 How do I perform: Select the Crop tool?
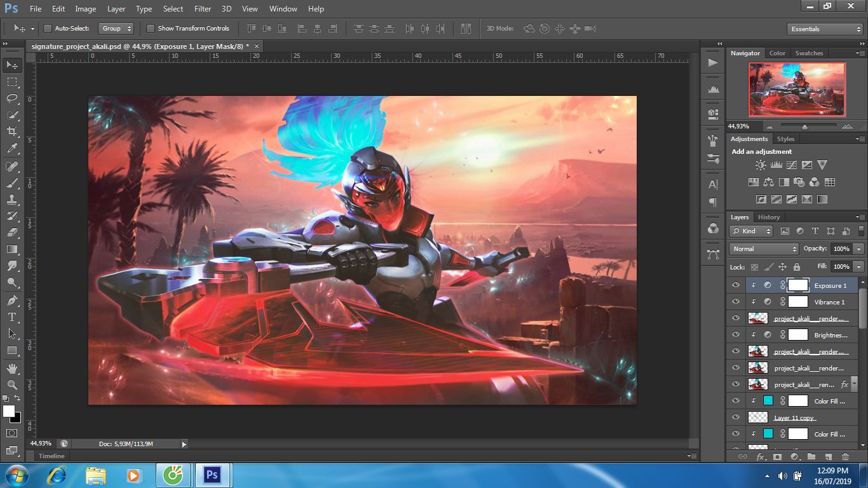pos(12,132)
